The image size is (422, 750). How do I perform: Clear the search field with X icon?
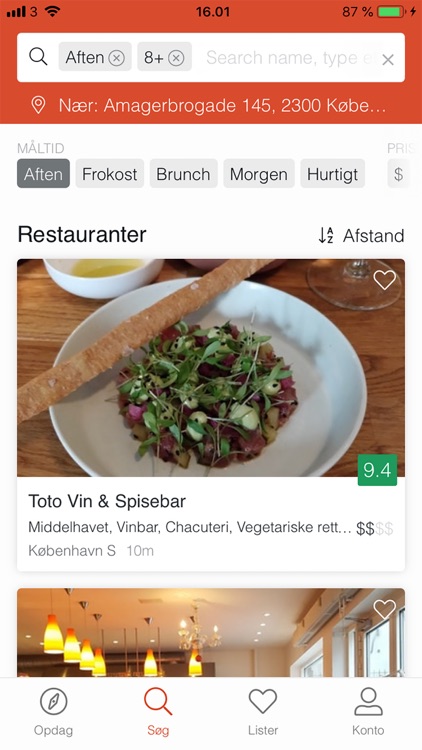[x=388, y=60]
